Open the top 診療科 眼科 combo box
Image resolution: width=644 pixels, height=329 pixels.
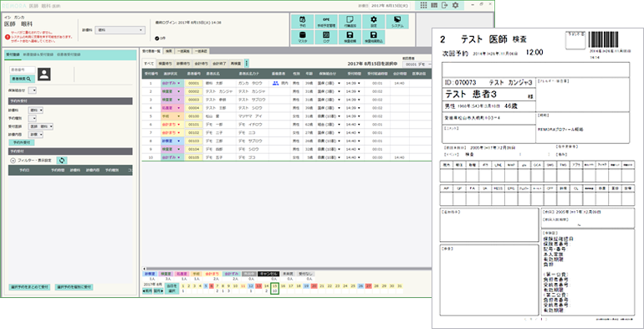coord(120,30)
